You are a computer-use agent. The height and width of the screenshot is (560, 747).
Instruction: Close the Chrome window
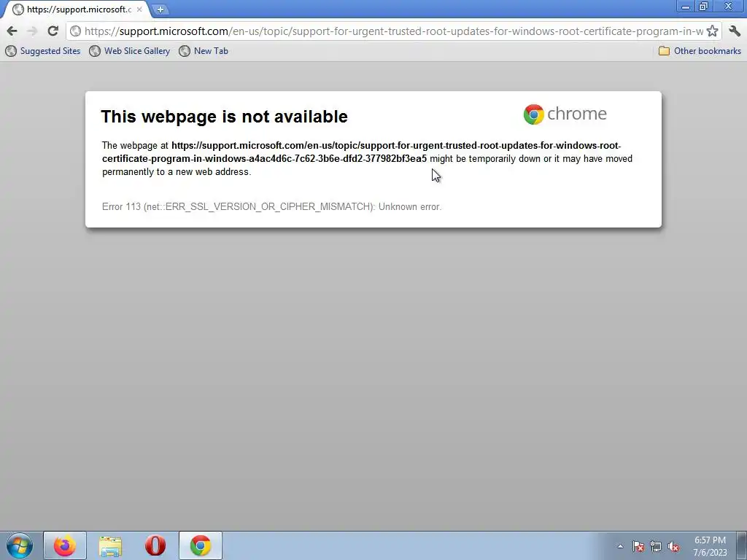729,6
